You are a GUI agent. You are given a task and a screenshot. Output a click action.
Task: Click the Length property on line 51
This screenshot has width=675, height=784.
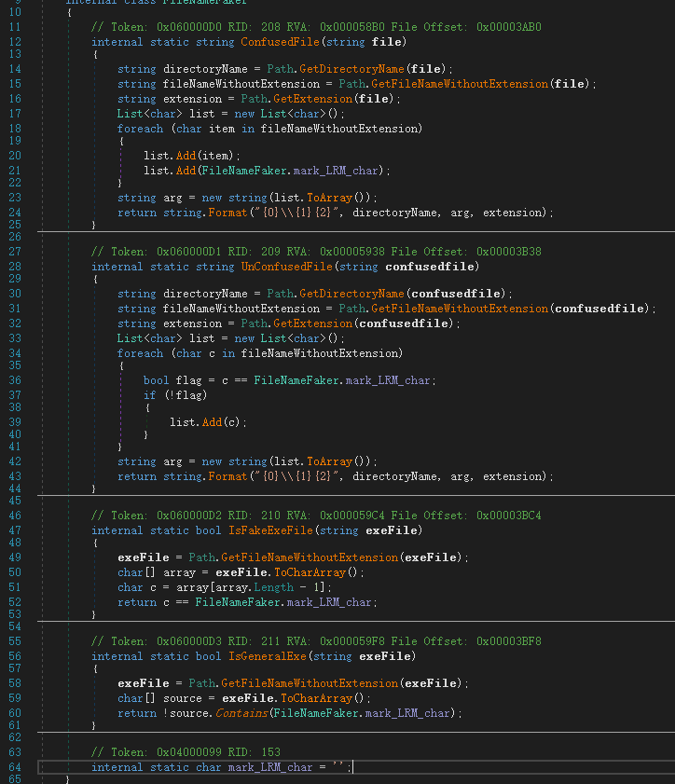pos(273,587)
